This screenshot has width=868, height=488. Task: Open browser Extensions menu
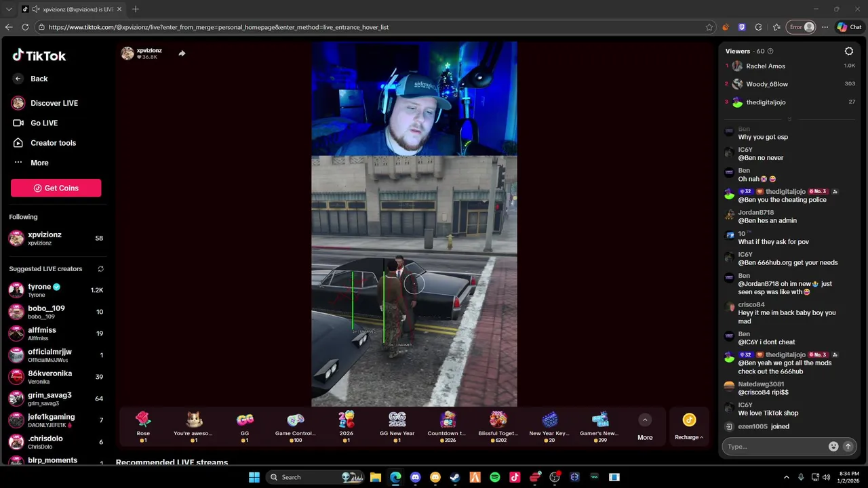[x=758, y=27]
